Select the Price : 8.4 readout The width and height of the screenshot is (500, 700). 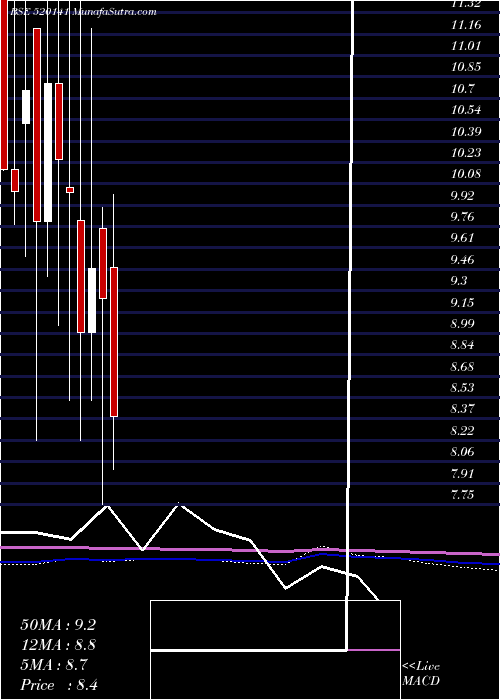(x=59, y=685)
